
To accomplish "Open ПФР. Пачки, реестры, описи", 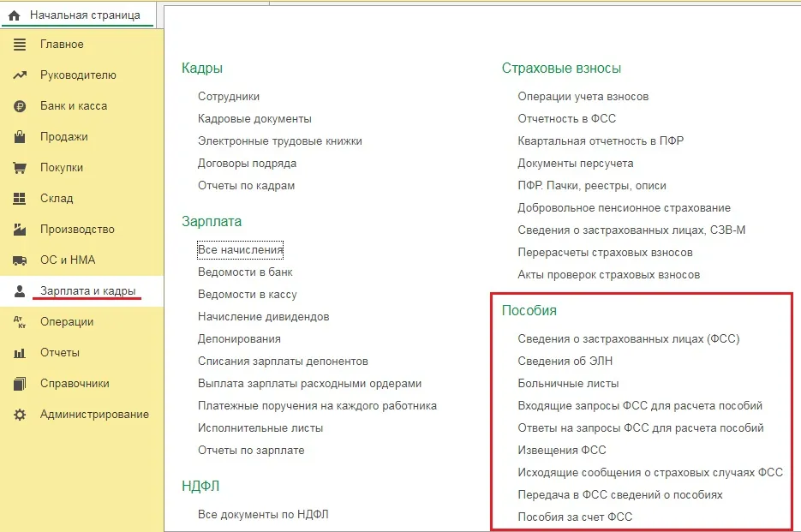I will pyautogui.click(x=592, y=186).
